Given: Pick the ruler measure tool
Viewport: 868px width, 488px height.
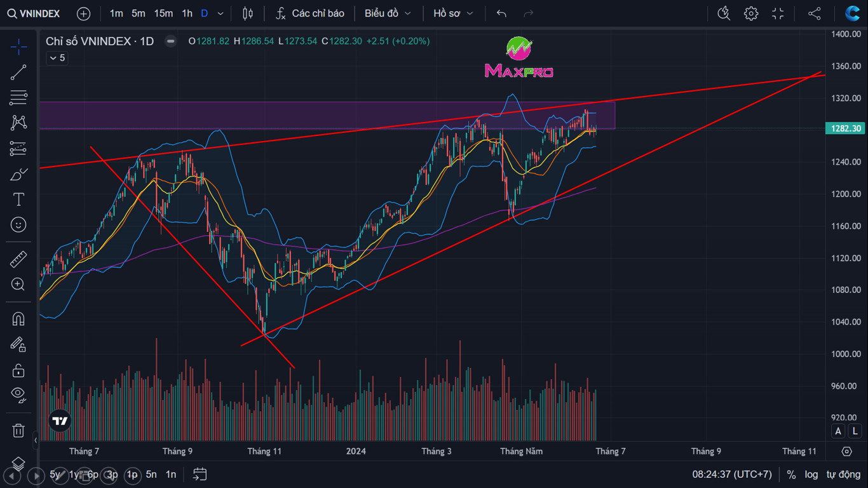Looking at the screenshot, I should (18, 259).
